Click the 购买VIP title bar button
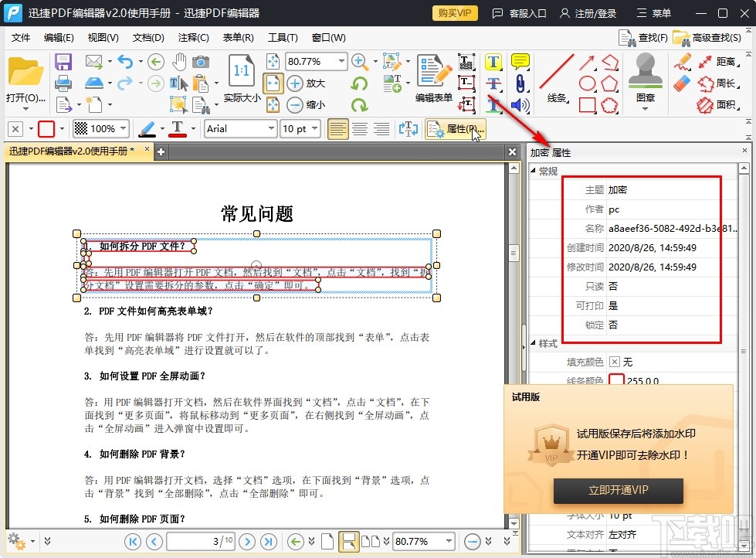 coord(454,12)
